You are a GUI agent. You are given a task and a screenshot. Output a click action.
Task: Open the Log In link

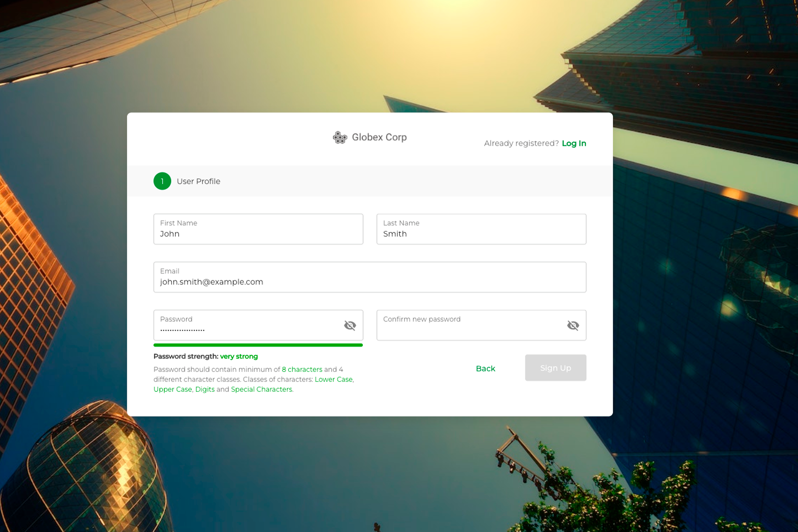[574, 143]
